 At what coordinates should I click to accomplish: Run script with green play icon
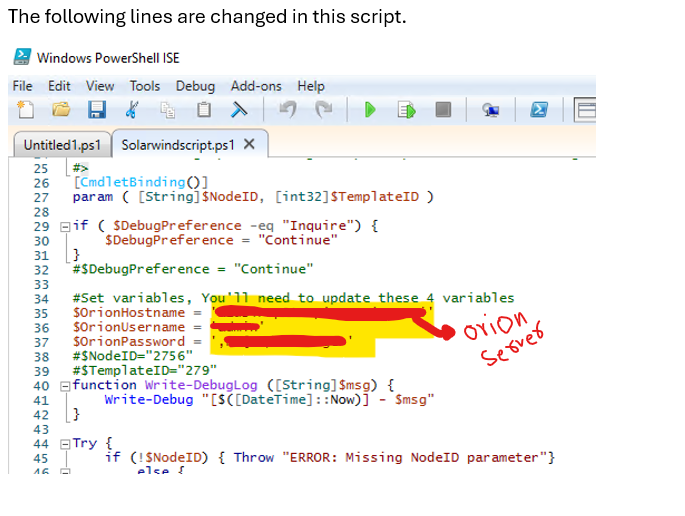[370, 110]
